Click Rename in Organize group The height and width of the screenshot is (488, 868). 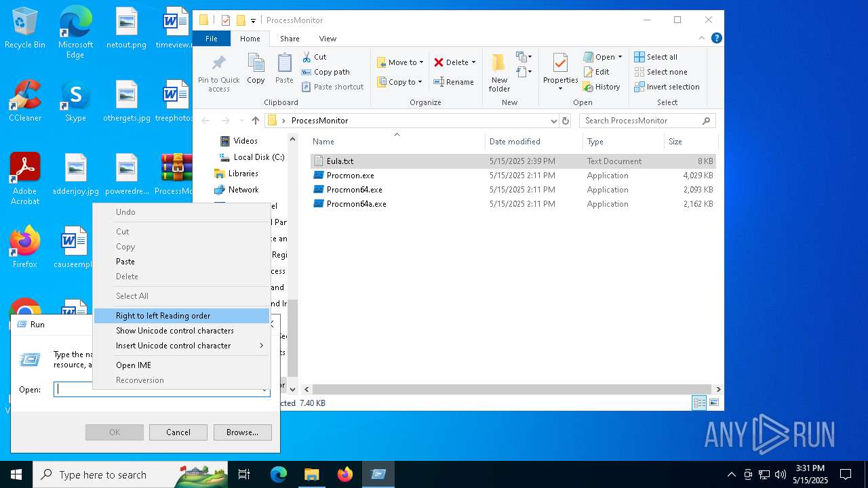click(x=454, y=82)
